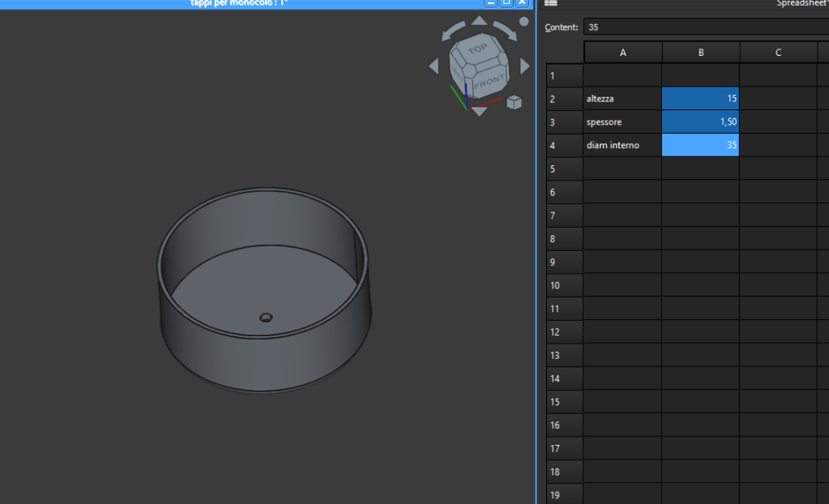The height and width of the screenshot is (504, 829).
Task: Rotate view with the cube's right arrow
Action: coord(524,65)
